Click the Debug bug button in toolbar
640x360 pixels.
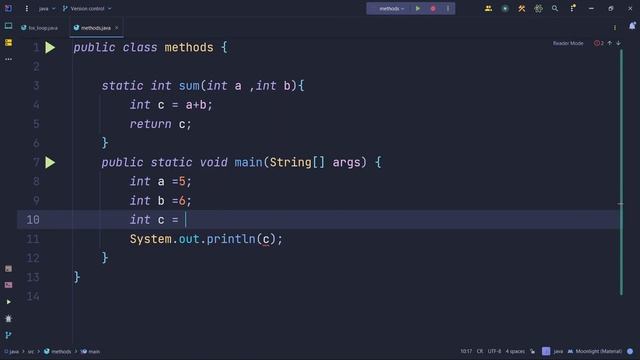(433, 9)
